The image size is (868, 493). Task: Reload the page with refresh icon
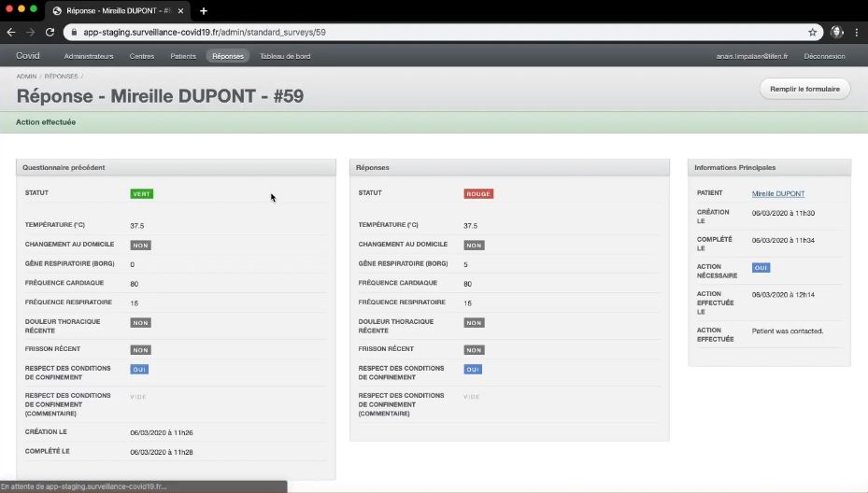coord(50,32)
